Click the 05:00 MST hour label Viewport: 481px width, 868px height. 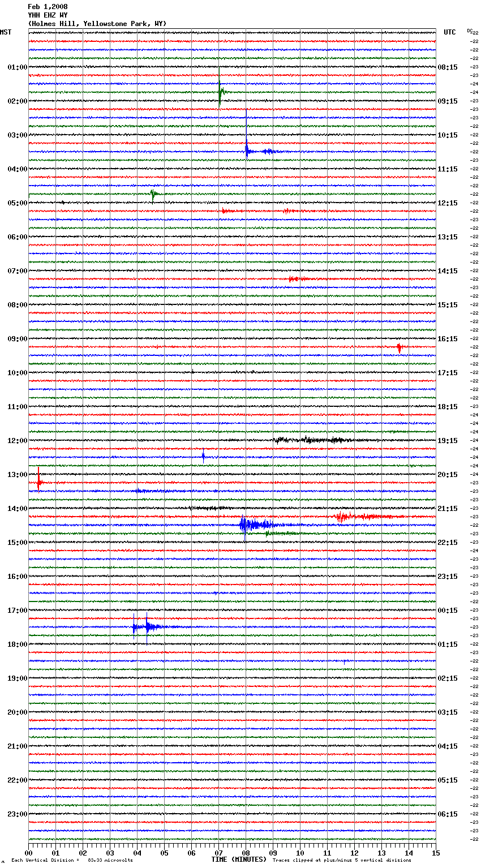click(x=18, y=203)
